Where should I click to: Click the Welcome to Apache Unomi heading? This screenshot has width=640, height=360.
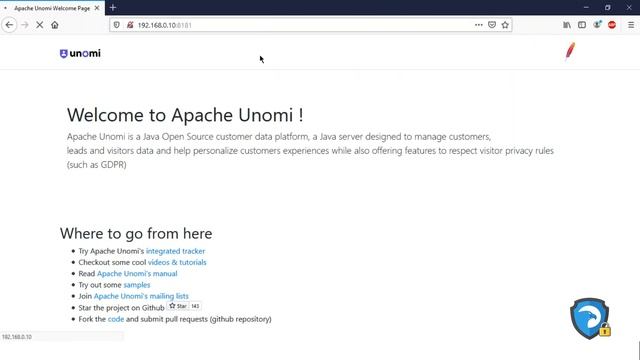click(185, 115)
